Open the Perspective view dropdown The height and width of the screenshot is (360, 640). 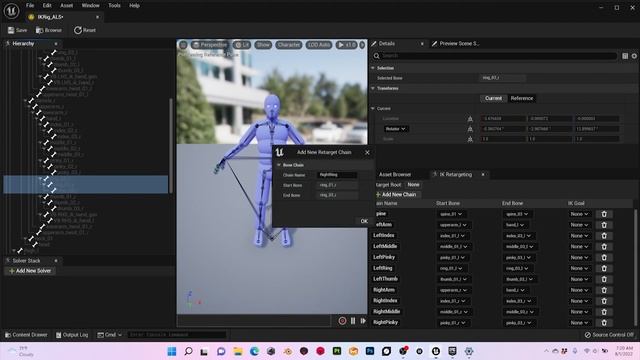pos(209,45)
